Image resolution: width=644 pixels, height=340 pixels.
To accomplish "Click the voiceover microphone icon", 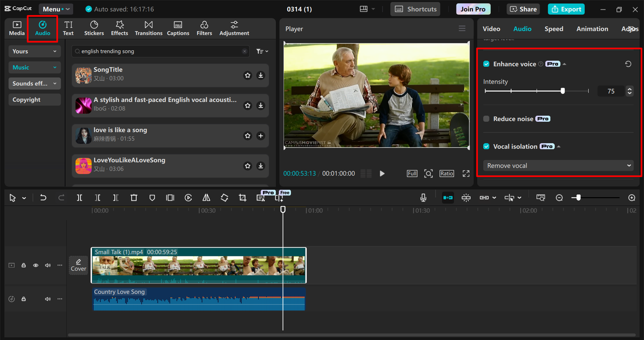I will pos(423,197).
